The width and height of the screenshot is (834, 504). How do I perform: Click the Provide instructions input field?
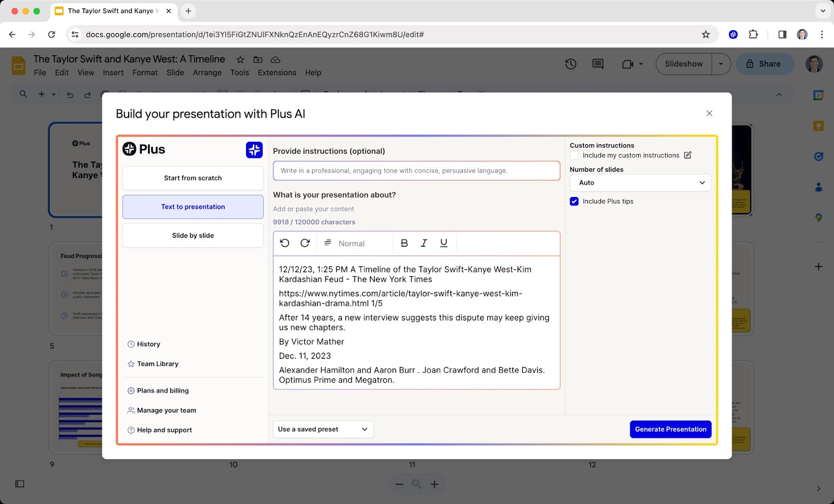point(416,171)
